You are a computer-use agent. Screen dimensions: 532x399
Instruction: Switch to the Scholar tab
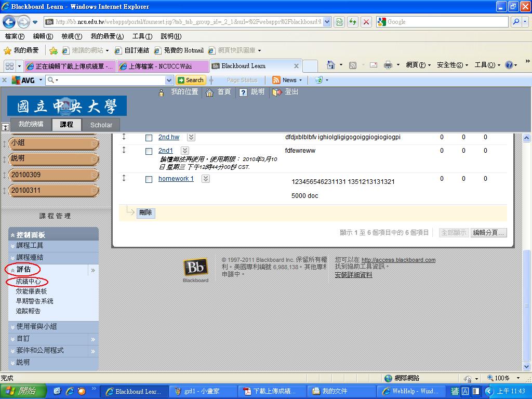click(101, 125)
